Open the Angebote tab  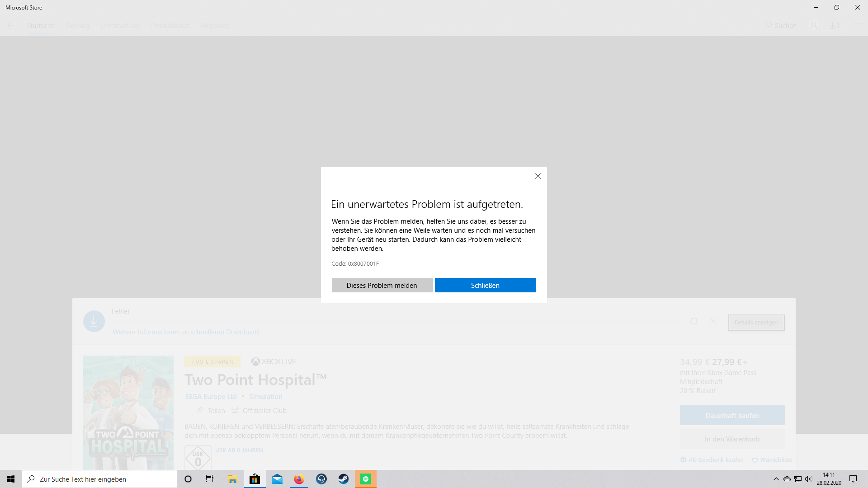tap(215, 26)
